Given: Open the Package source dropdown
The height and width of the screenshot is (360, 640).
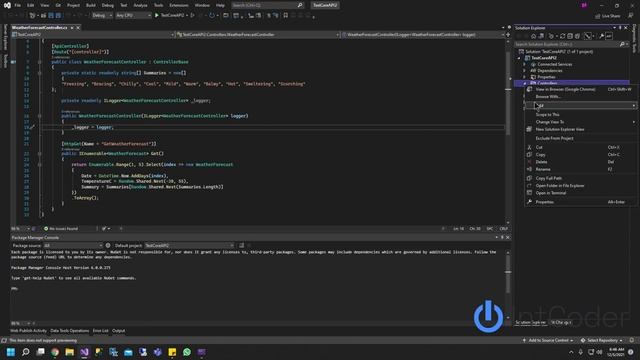Looking at the screenshot, I should pyautogui.click(x=73, y=246).
